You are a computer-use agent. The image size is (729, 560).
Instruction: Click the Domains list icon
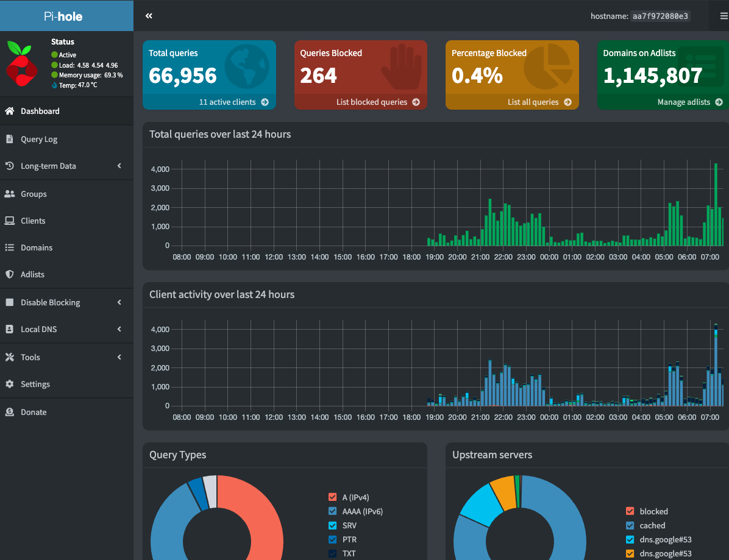[9, 247]
